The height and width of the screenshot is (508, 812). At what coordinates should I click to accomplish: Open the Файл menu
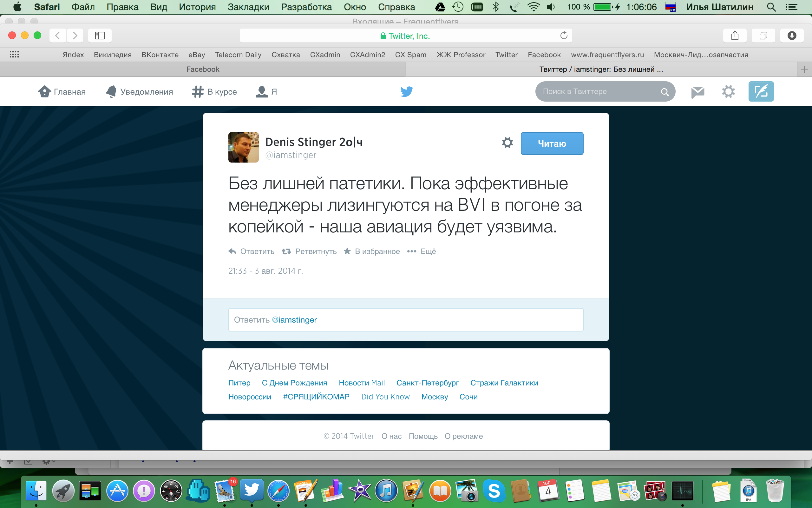(x=83, y=7)
